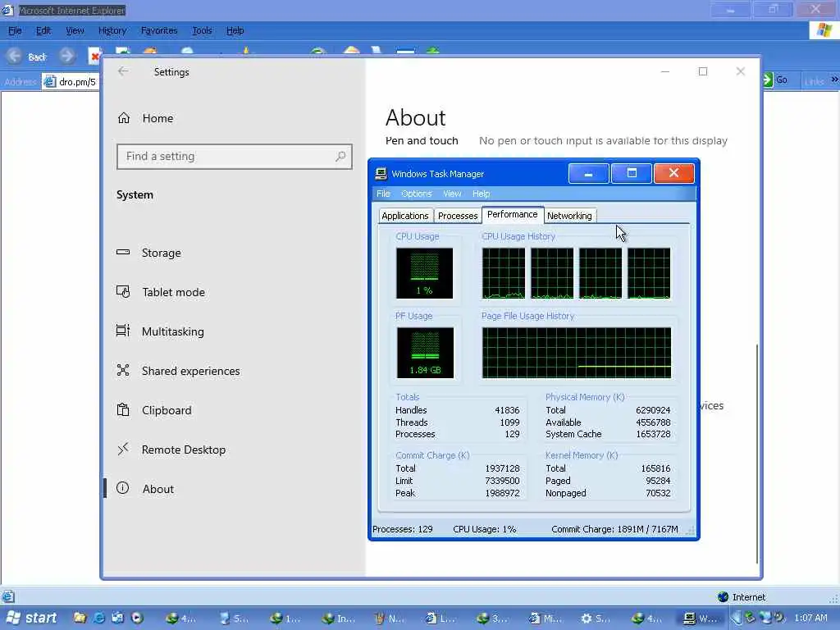Click Internet Explorer Back button

pyautogui.click(x=28, y=57)
